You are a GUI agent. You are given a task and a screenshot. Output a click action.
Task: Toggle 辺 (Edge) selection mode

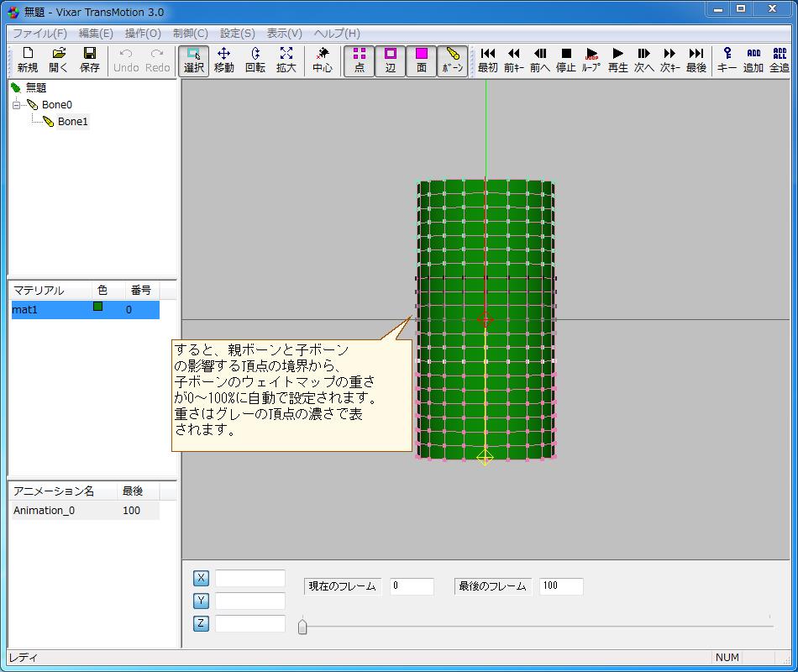coord(391,60)
